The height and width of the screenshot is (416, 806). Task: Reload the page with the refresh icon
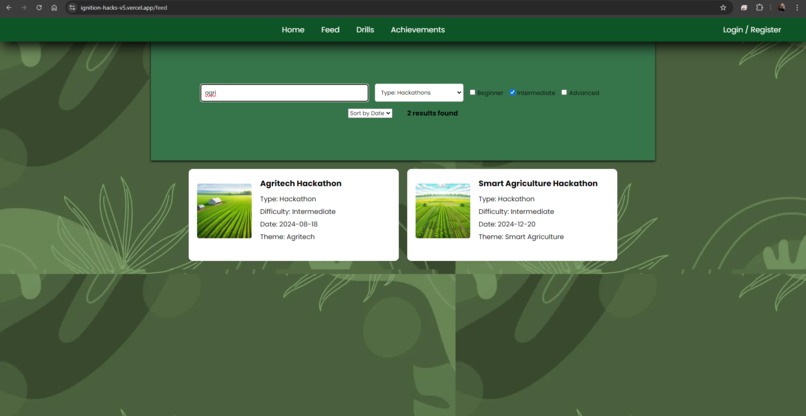coord(39,8)
